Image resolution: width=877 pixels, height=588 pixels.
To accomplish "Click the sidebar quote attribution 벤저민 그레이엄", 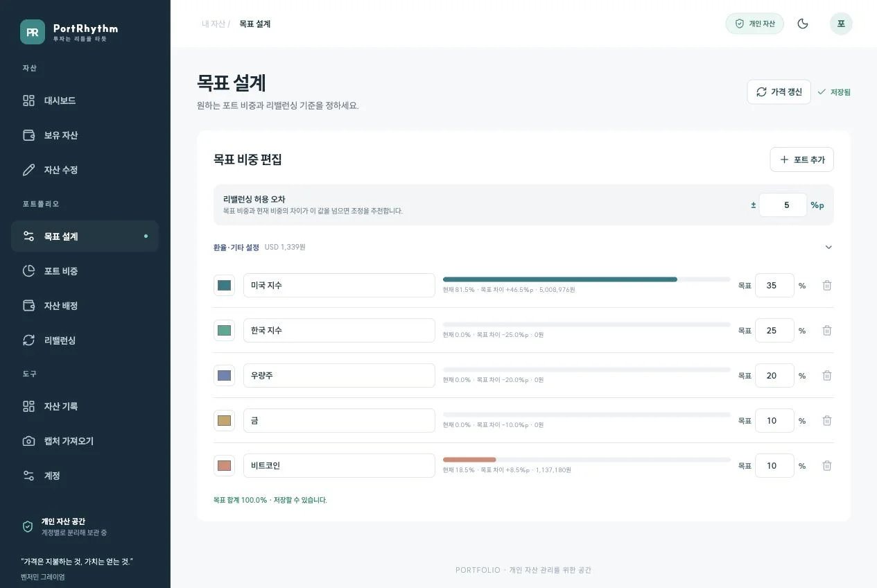I will click(43, 577).
